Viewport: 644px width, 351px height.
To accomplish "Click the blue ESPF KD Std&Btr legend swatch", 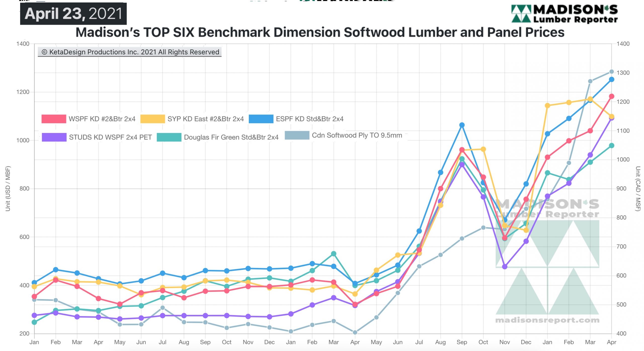I will coord(261,119).
